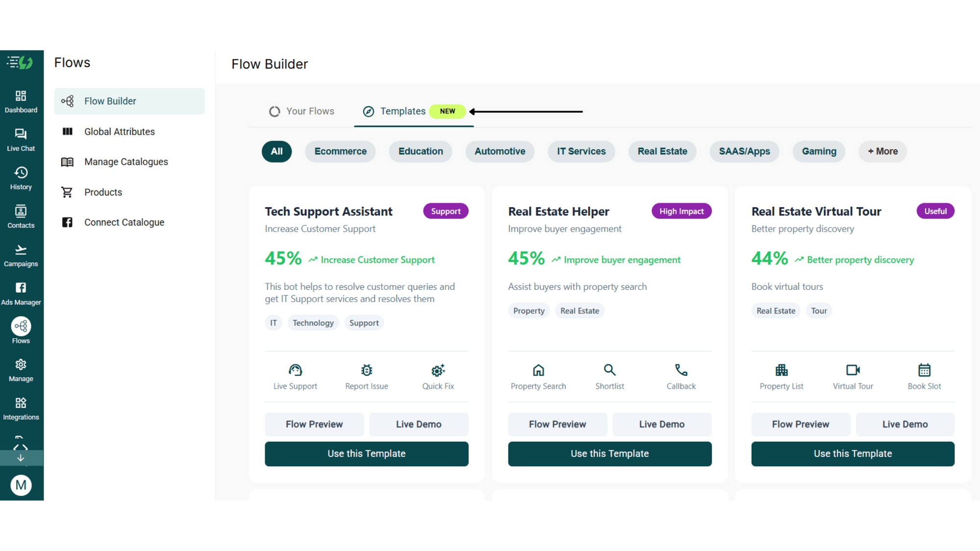Open the Dashboard sidebar icon
The height and width of the screenshot is (551, 980).
click(21, 101)
